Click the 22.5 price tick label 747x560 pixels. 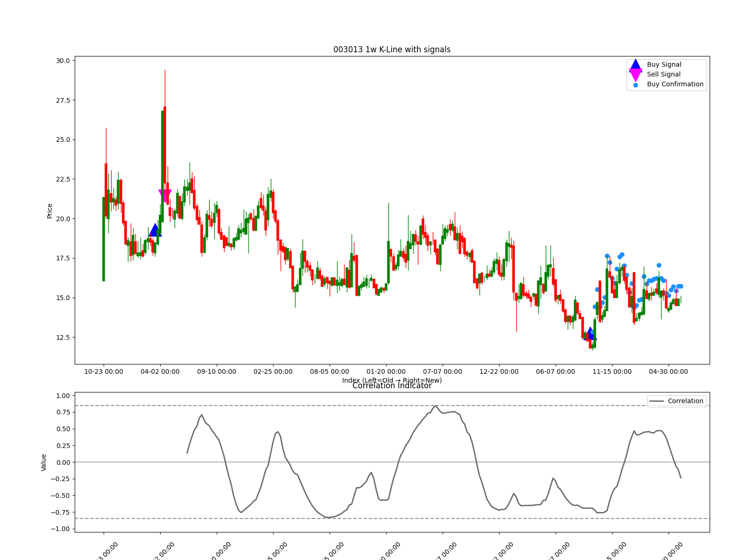coord(63,179)
